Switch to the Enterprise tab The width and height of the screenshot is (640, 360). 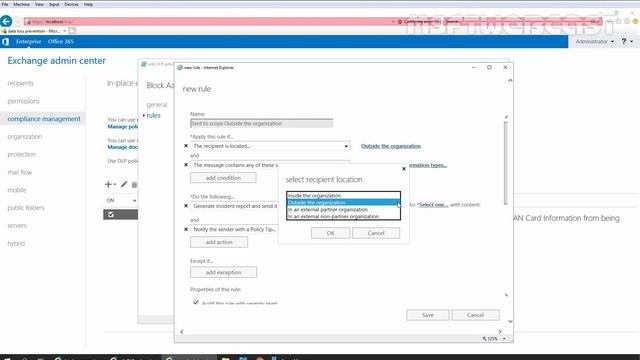[x=29, y=42]
